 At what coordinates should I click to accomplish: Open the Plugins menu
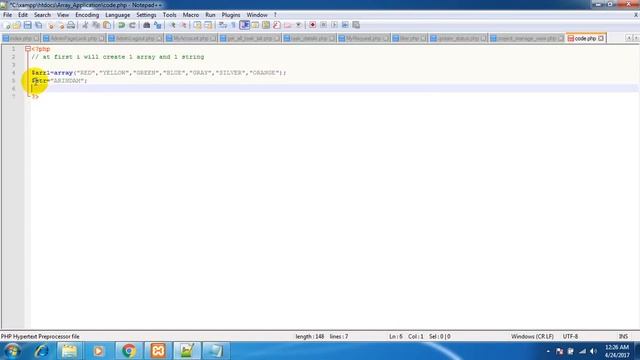point(231,15)
